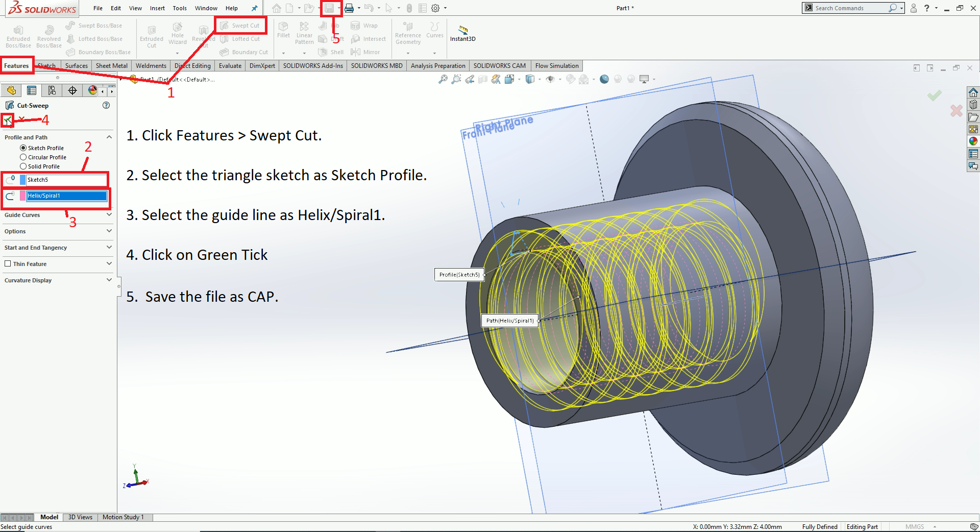Screen dimensions: 980x532
Task: Click the blue profile color swatch
Action: (x=22, y=180)
